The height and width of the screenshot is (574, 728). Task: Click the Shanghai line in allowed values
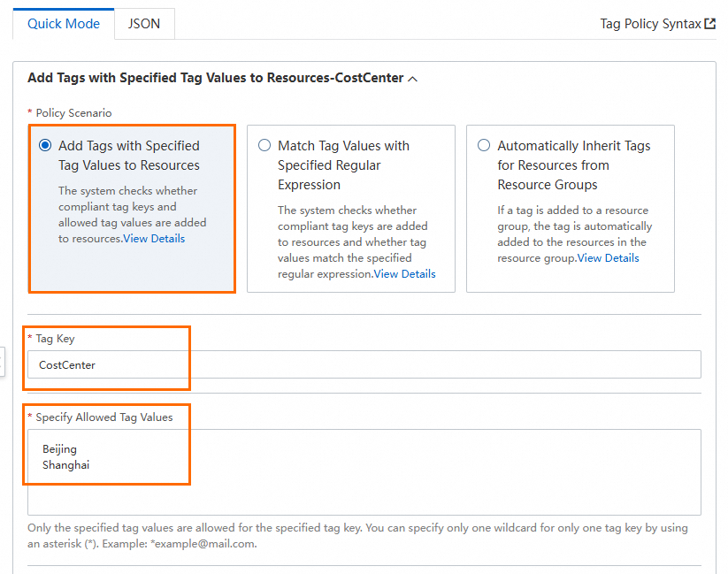pos(66,465)
